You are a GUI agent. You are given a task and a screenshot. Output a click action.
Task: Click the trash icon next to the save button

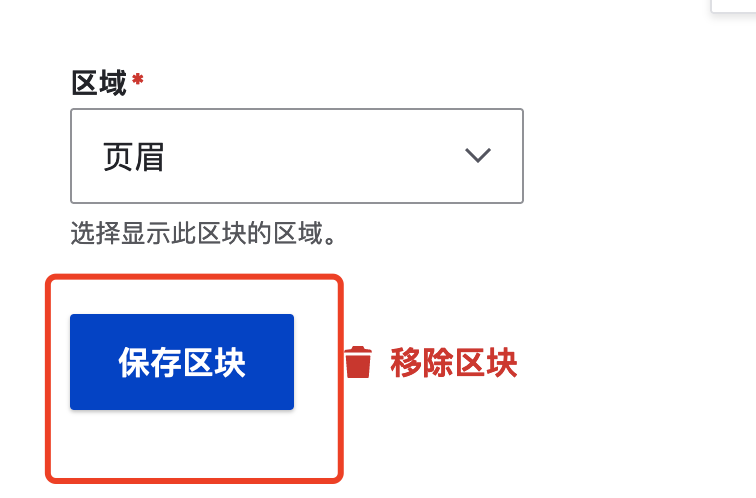pyautogui.click(x=358, y=362)
